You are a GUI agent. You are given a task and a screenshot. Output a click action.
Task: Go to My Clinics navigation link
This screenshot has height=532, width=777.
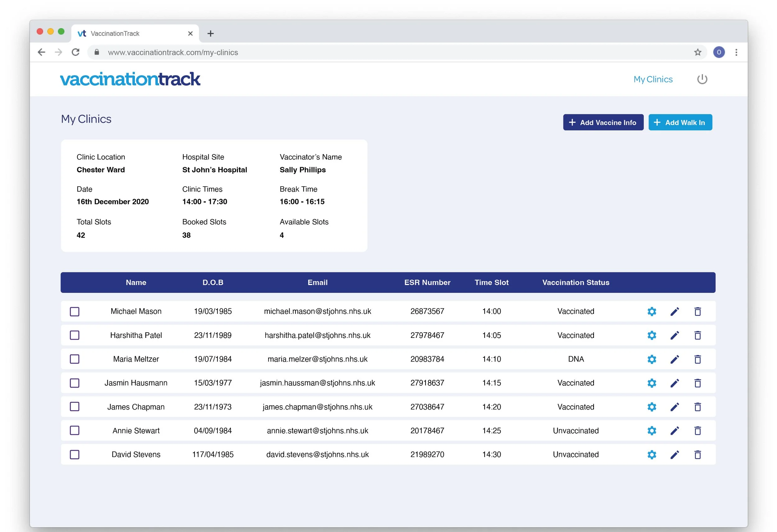pos(653,79)
